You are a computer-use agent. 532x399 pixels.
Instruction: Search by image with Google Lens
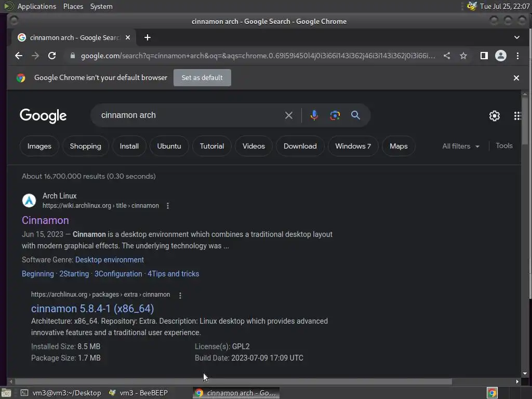point(335,115)
